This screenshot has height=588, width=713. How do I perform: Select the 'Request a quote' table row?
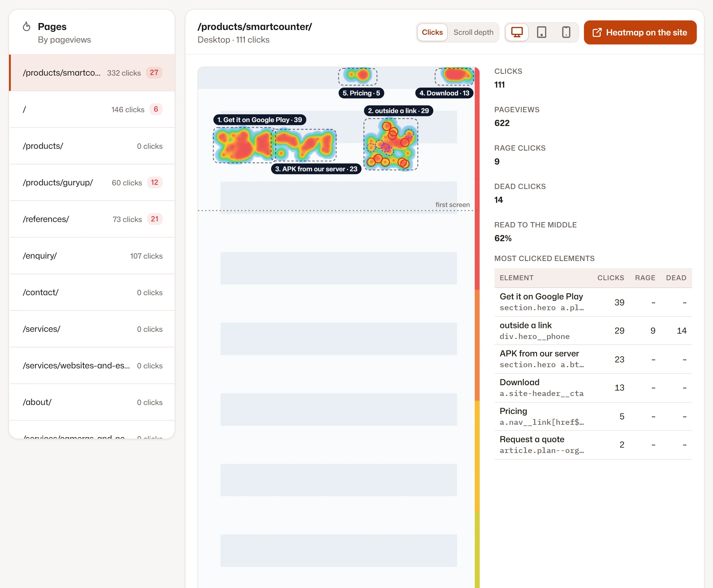(x=593, y=445)
